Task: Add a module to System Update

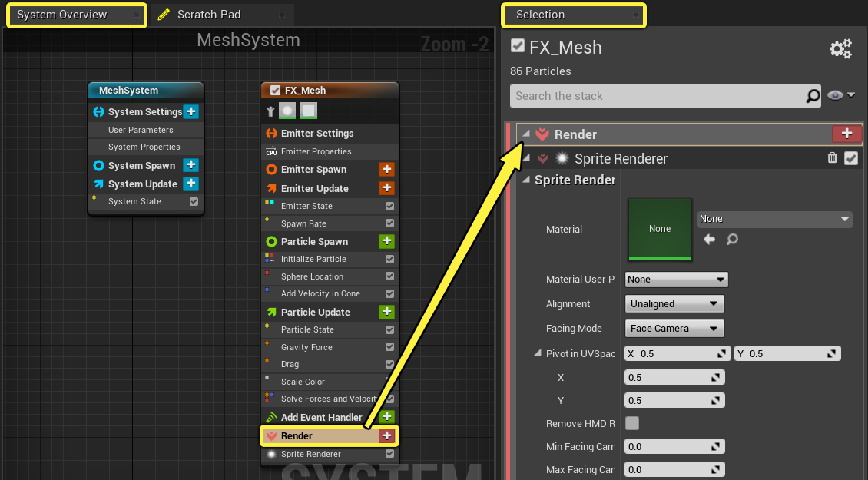Action: click(191, 184)
